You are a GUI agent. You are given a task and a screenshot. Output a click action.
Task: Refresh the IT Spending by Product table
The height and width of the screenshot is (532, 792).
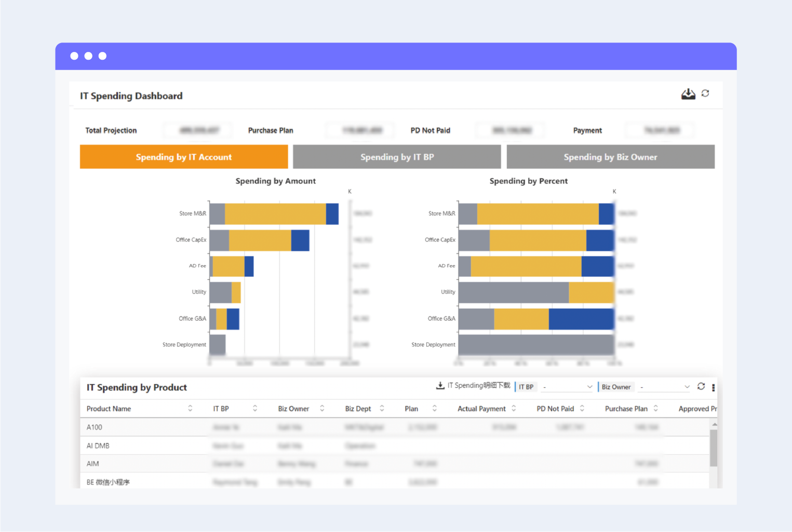point(701,386)
